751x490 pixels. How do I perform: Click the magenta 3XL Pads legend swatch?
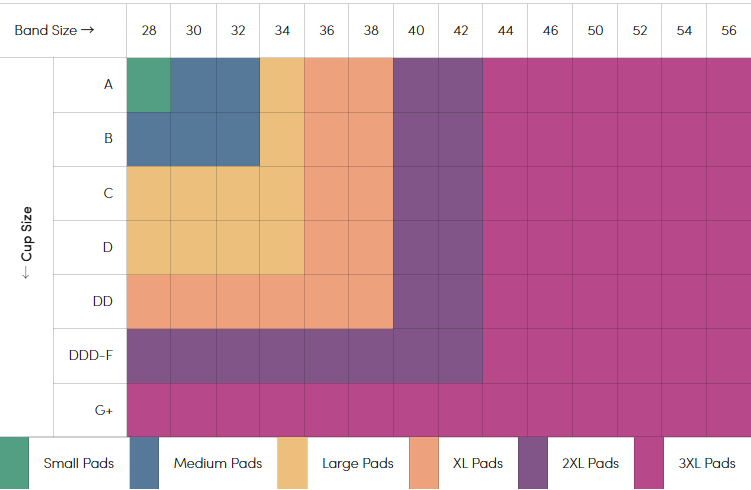click(x=648, y=463)
